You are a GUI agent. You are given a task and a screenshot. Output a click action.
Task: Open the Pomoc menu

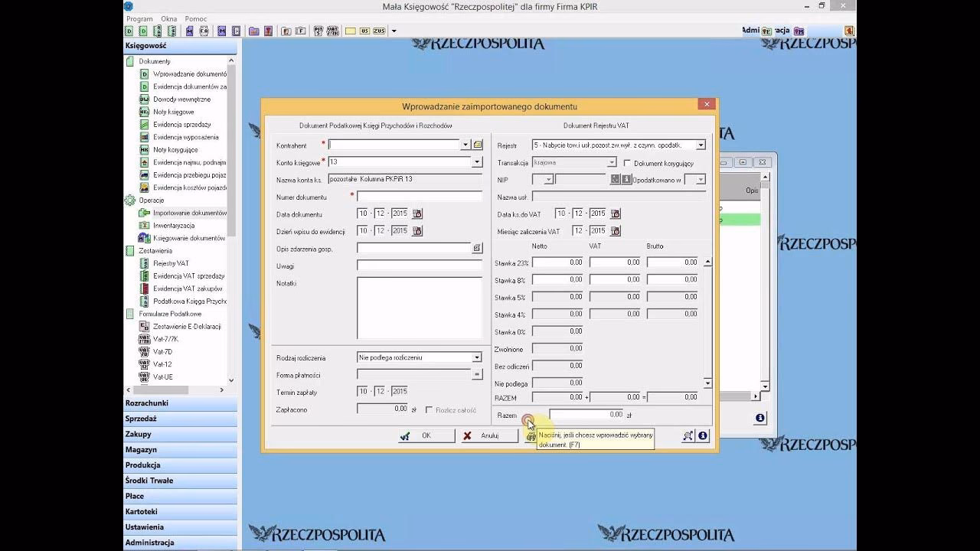(196, 18)
